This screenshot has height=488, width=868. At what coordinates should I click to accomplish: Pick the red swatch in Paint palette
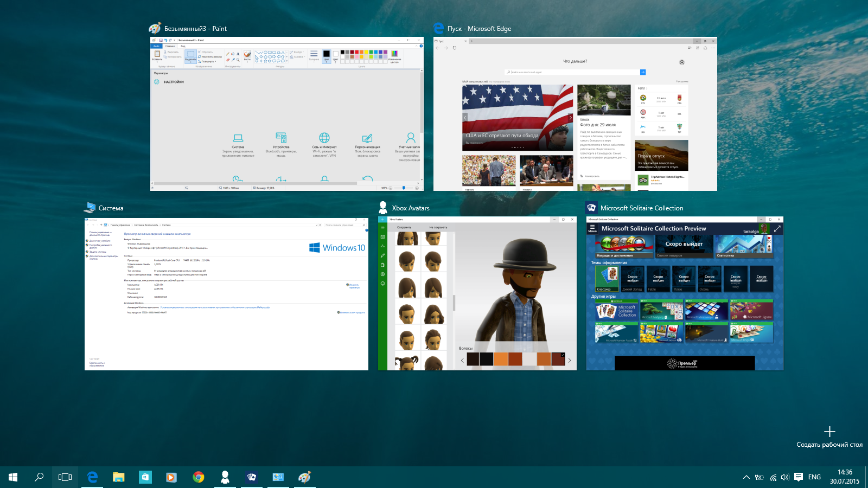[x=356, y=52]
